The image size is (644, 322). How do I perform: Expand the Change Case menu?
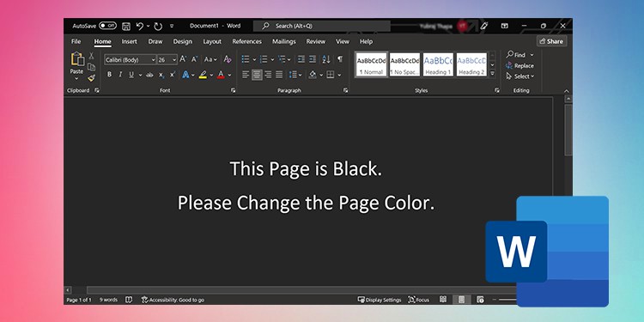210,59
